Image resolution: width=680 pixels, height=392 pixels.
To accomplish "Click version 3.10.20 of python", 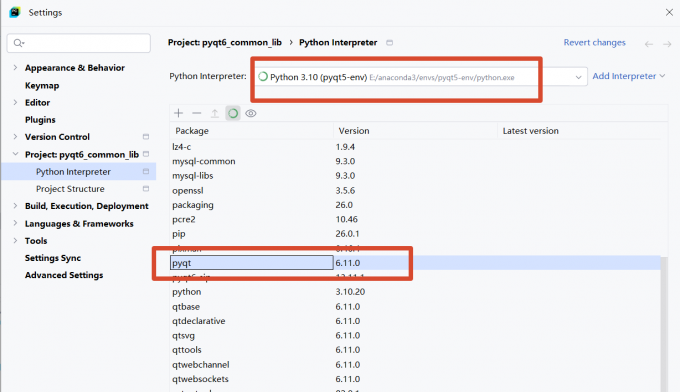I will tap(350, 292).
